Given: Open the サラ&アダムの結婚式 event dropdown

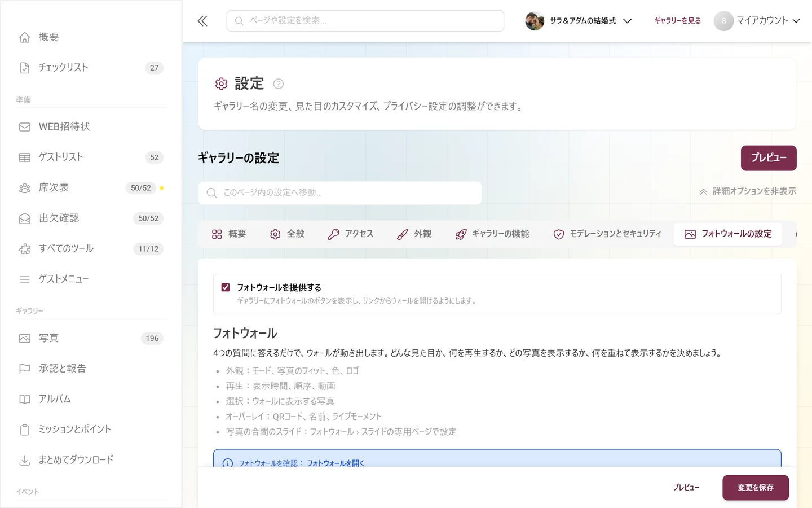Looking at the screenshot, I should click(579, 21).
